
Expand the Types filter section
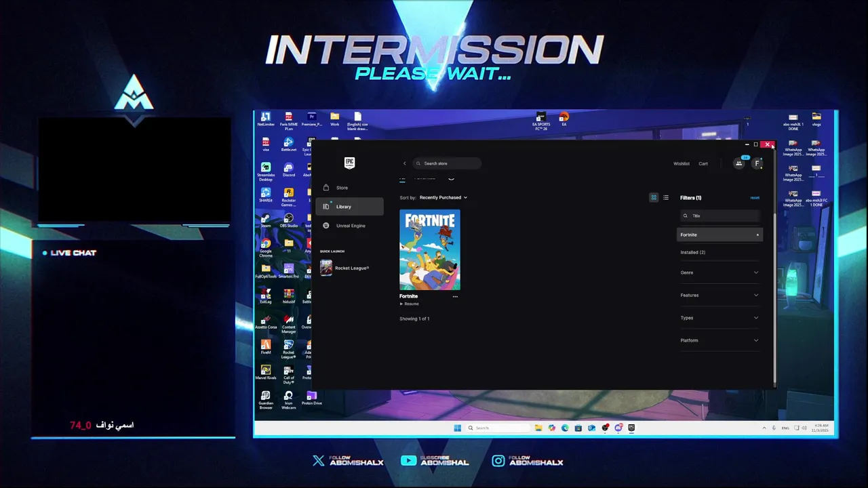pyautogui.click(x=719, y=318)
